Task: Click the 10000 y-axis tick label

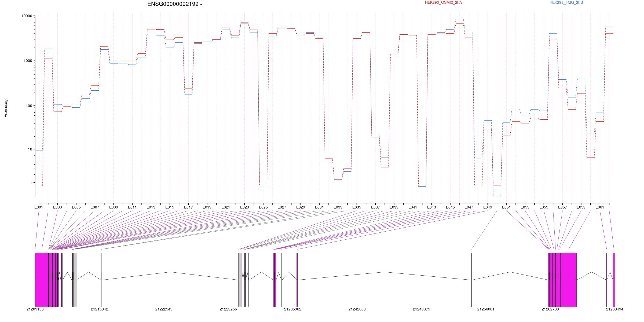Action: pos(27,16)
